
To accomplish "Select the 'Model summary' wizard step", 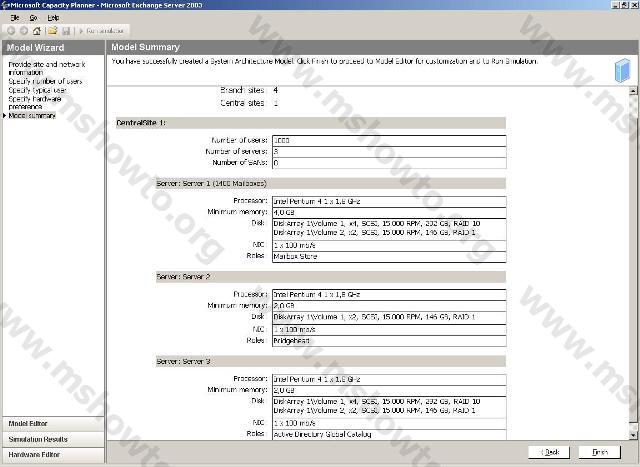I will pyautogui.click(x=32, y=116).
